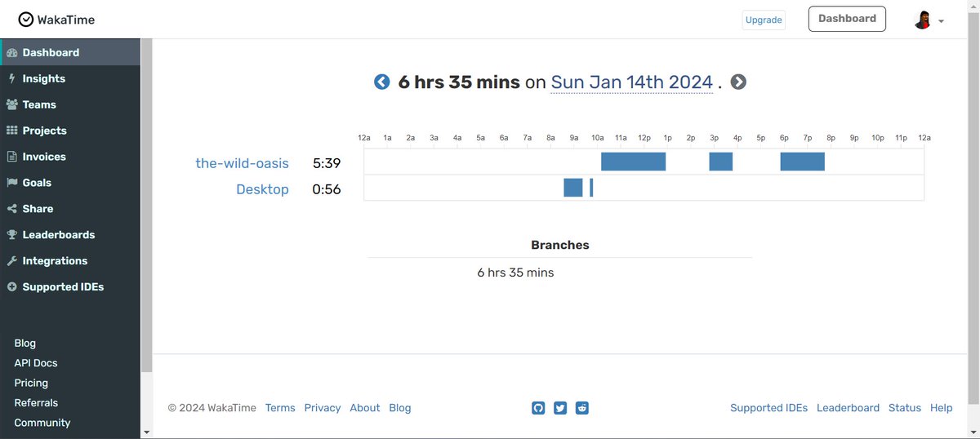Open API Docs link in sidebar

(x=36, y=363)
